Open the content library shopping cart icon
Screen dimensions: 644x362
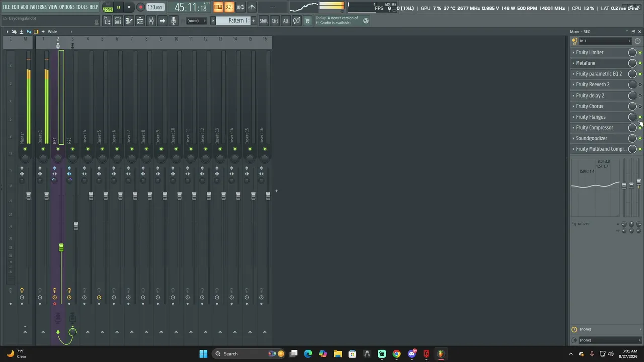point(307,21)
